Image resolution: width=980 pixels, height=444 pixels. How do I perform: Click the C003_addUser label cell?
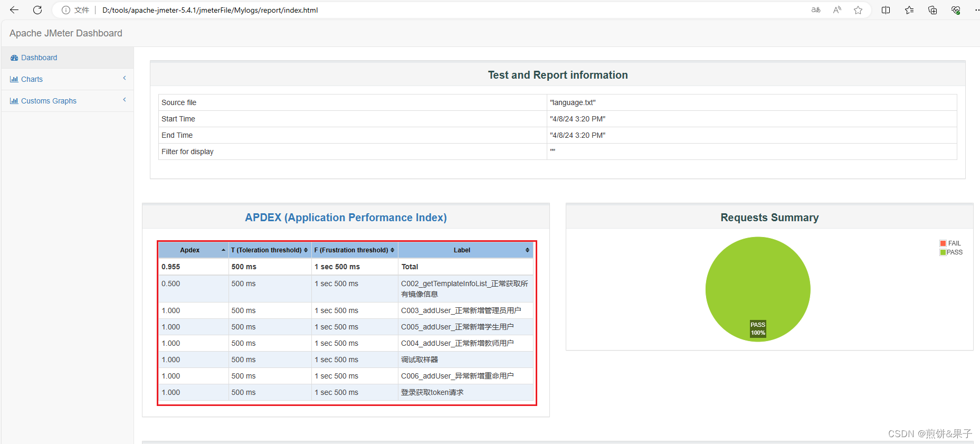(x=465, y=310)
